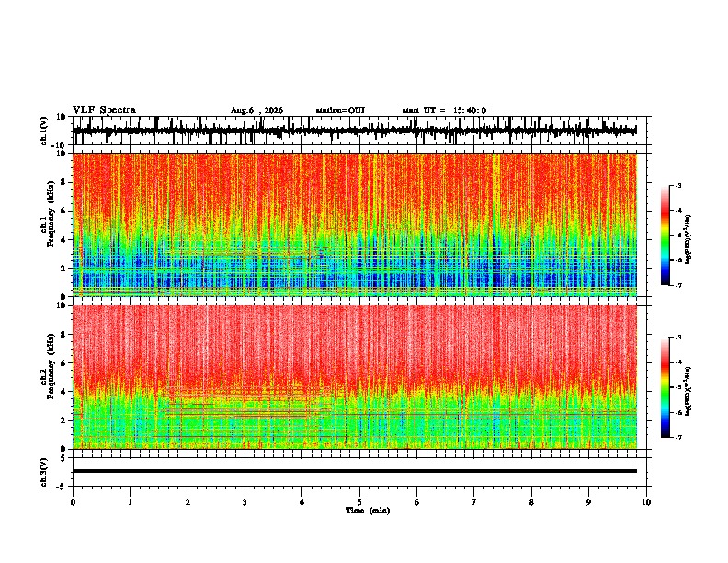Image resolution: width=728 pixels, height=563 pixels.
Task: Click the "Aug.6 , 2026" date label
Action: (x=256, y=110)
